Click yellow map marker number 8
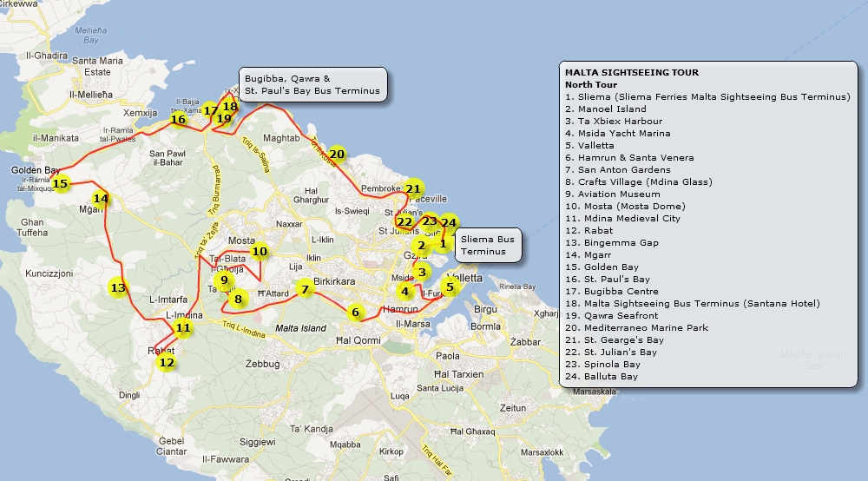The width and height of the screenshot is (868, 481). click(x=238, y=300)
